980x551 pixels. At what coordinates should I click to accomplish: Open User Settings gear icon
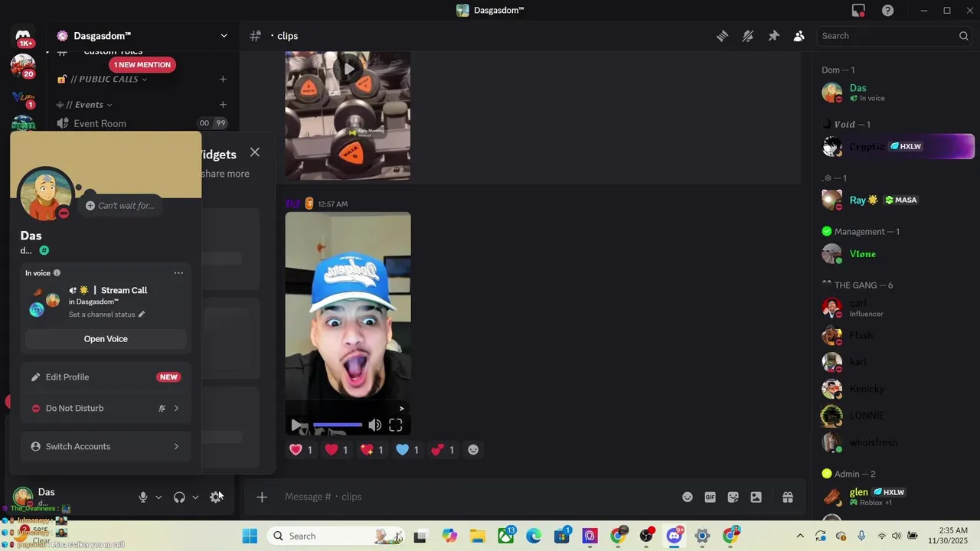coord(216,497)
